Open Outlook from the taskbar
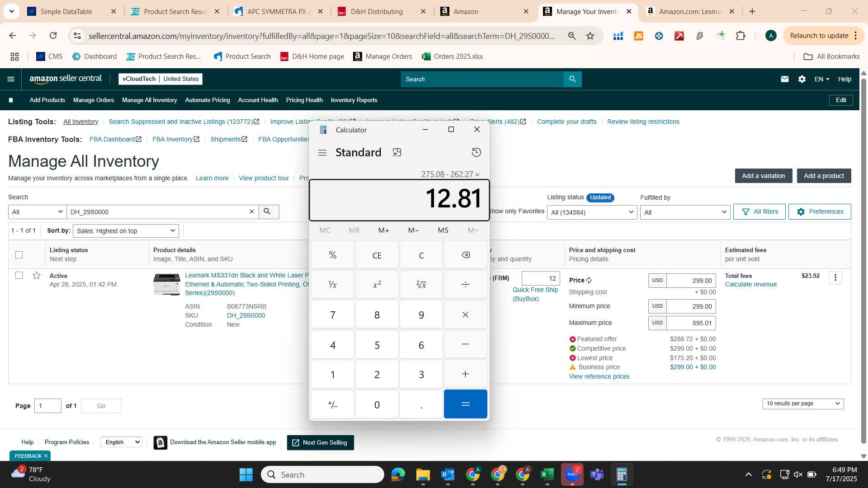The height and width of the screenshot is (488, 868). (448, 474)
